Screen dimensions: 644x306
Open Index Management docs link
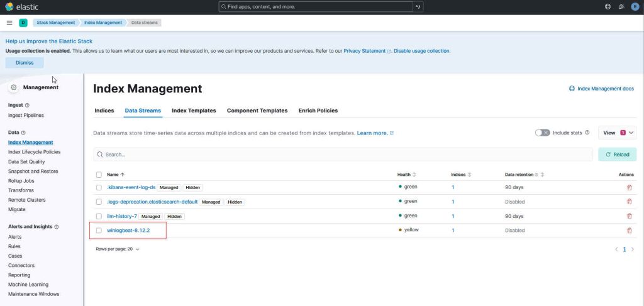pos(602,89)
